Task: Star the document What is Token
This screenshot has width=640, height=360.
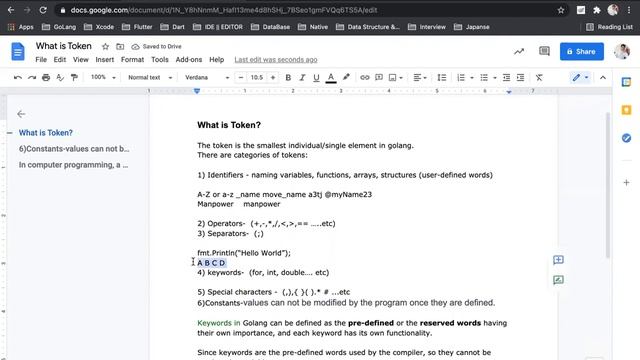Action: pyautogui.click(x=105, y=47)
